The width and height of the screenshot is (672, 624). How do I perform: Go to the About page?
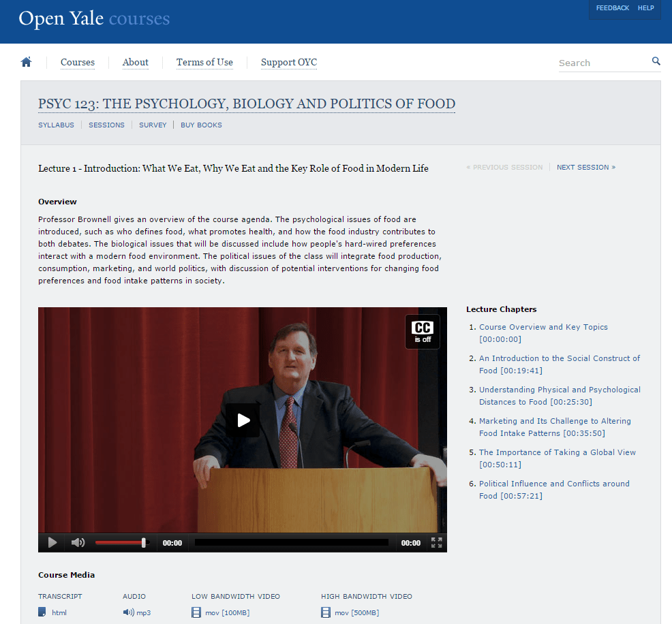pyautogui.click(x=136, y=63)
